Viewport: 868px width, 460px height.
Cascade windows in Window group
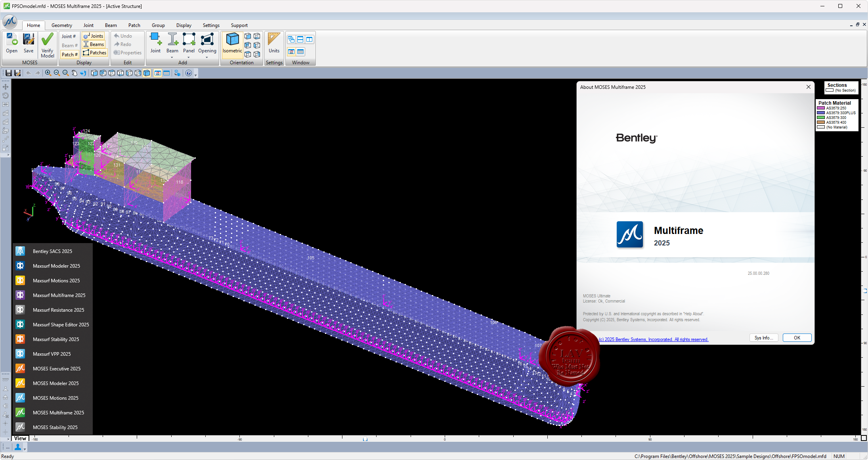coord(291,39)
